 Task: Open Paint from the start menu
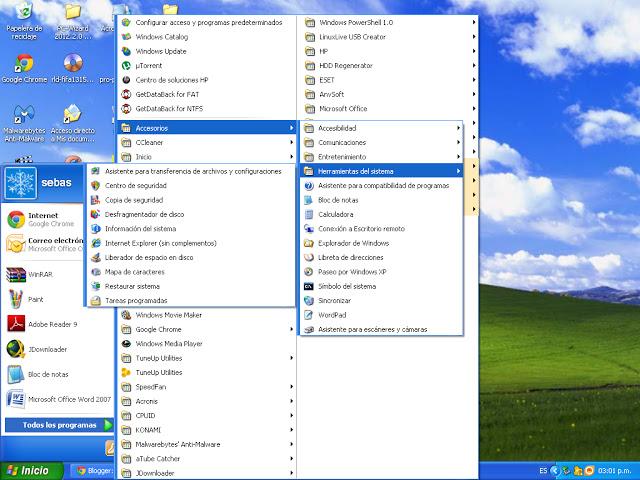coord(35,299)
